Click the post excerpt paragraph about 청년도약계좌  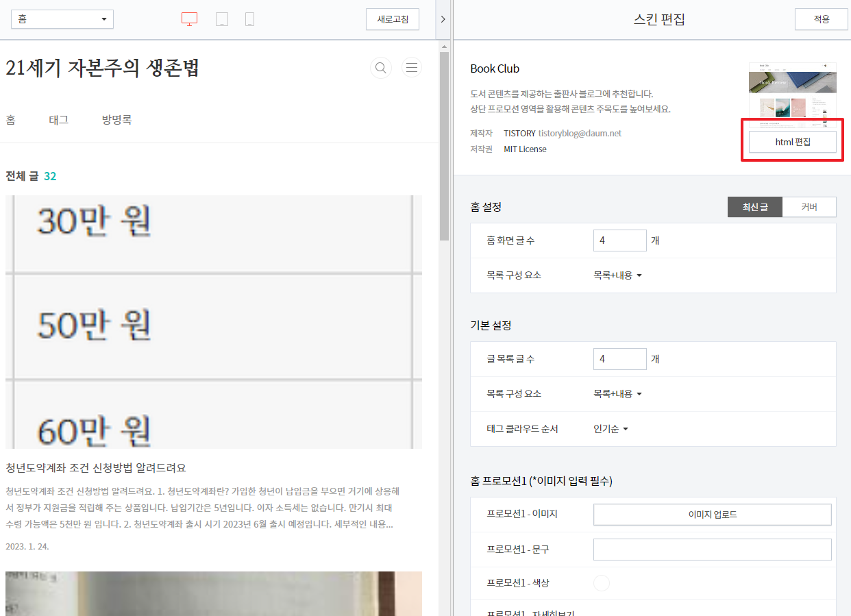203,508
